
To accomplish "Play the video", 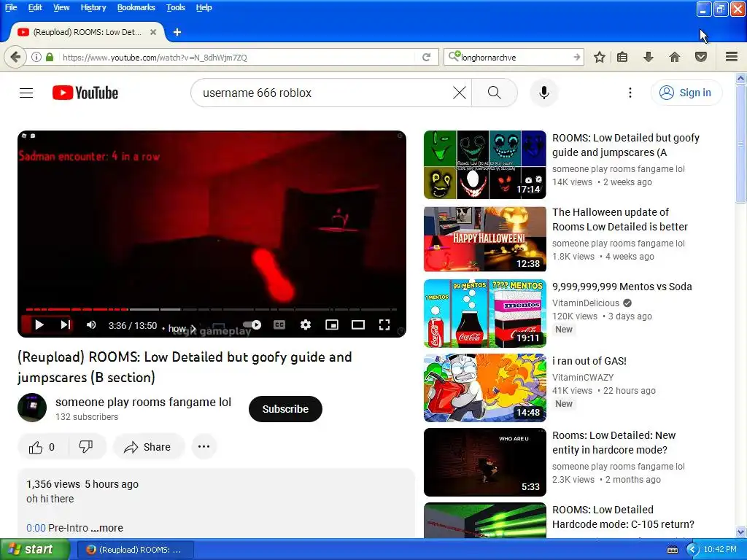I will pyautogui.click(x=39, y=324).
